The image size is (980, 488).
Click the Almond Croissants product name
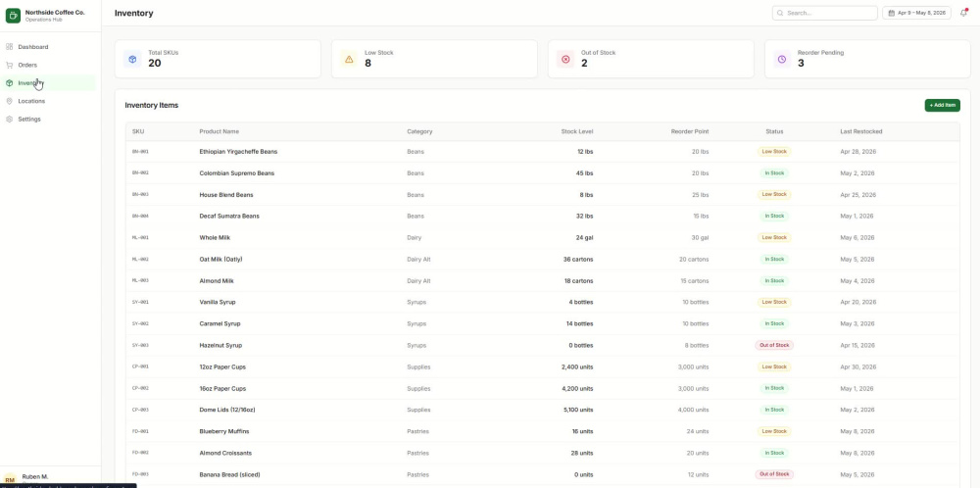(x=225, y=453)
